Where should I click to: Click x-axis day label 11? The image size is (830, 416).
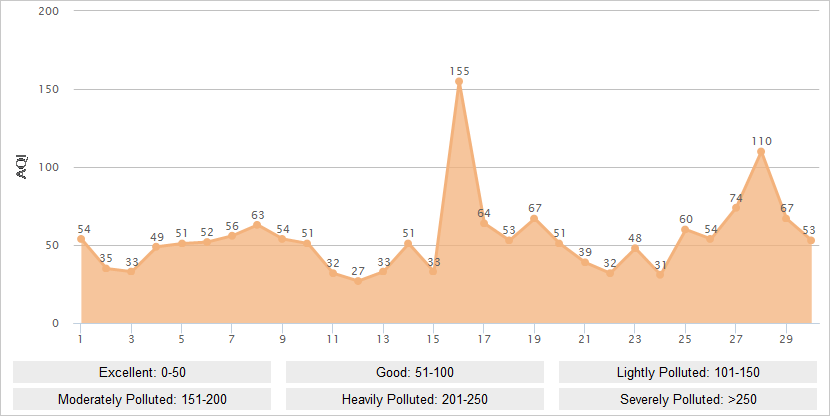(332, 339)
